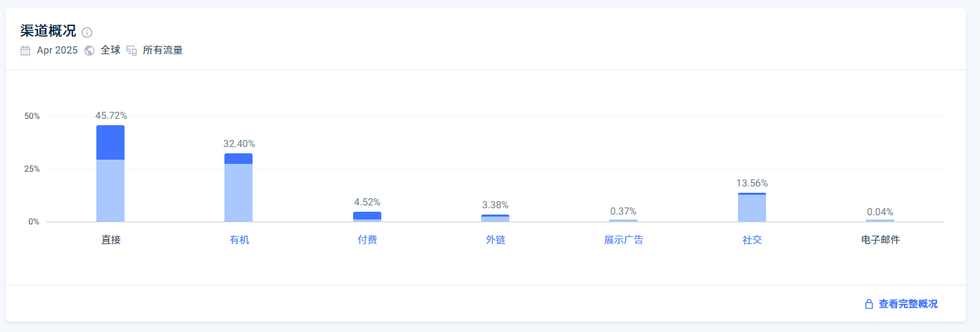Open the 查看完整概况 link
This screenshot has width=980, height=332.
[x=908, y=304]
